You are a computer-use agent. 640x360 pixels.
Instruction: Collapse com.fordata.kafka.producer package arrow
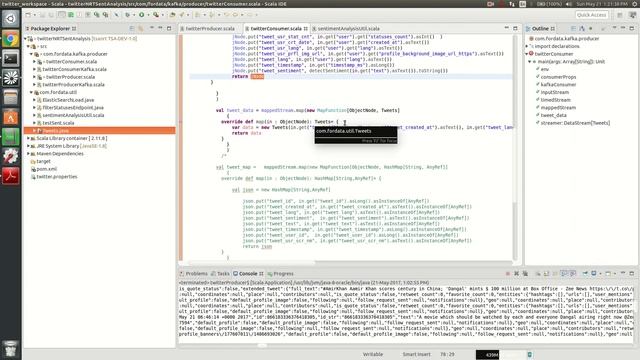pos(31,54)
